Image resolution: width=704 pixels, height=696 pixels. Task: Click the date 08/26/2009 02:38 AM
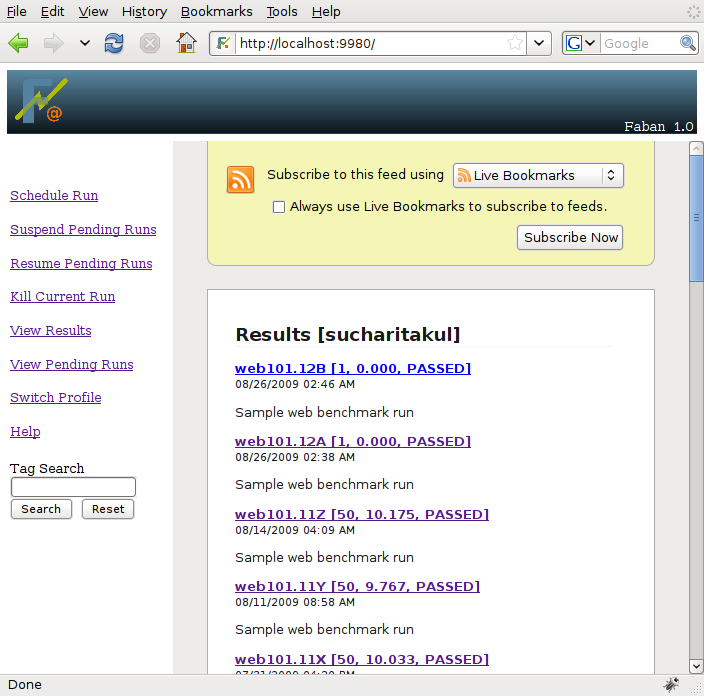pyautogui.click(x=295, y=457)
